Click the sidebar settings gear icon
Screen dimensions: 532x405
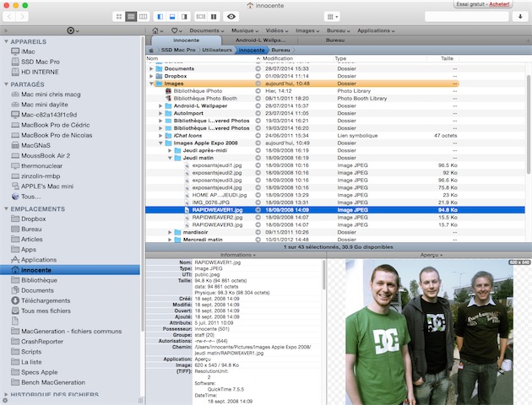click(x=5, y=401)
